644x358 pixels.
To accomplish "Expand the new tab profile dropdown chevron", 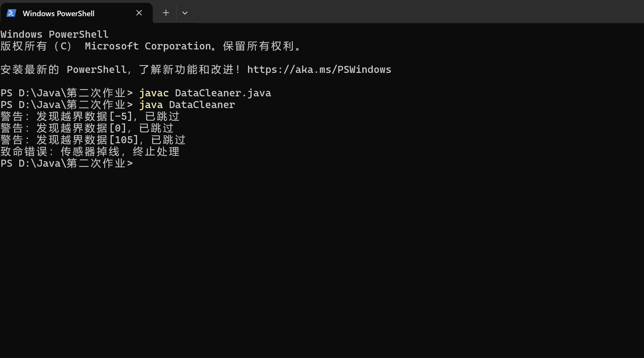I will pos(185,13).
